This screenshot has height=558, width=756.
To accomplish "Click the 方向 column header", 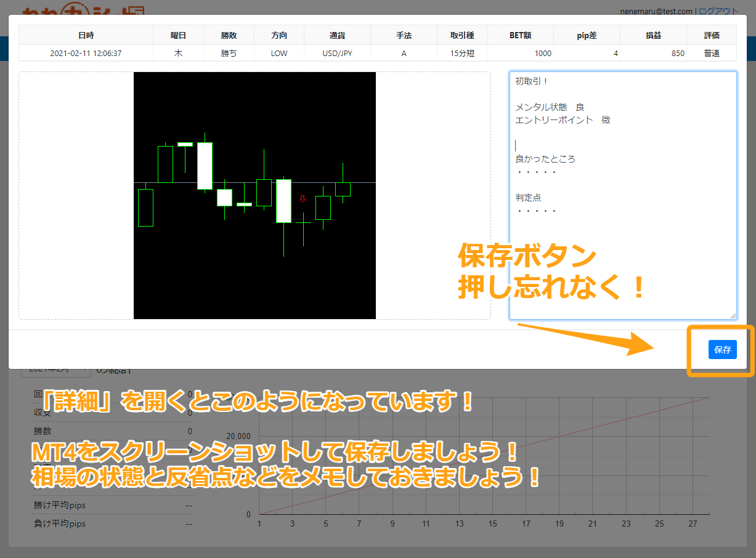I will point(279,35).
